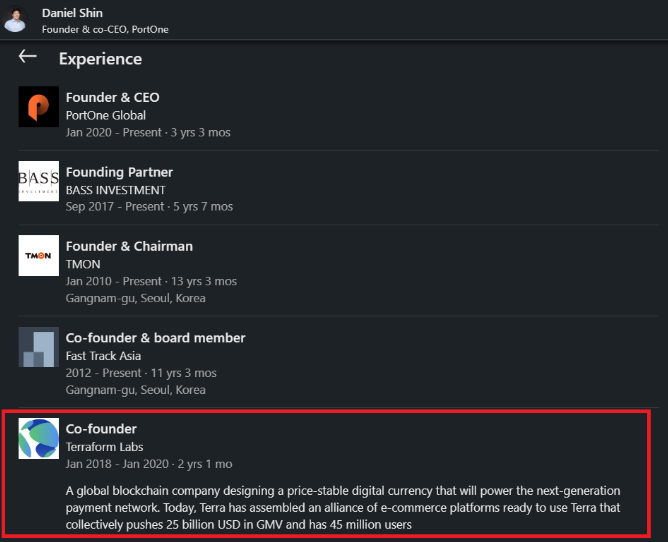
Task: Click Daniel Shin's name in the header
Action: [x=74, y=13]
